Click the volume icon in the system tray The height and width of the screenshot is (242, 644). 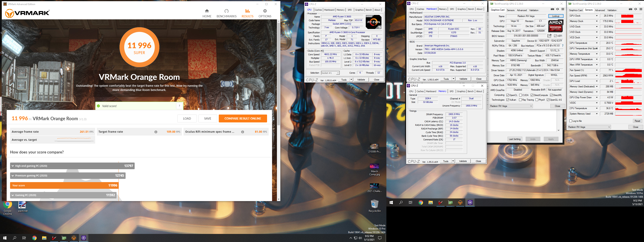coord(360,238)
